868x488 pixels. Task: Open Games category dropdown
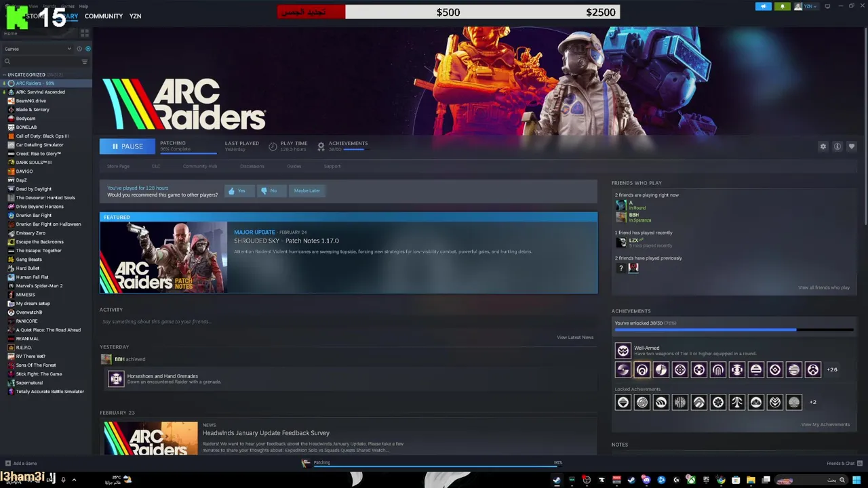37,49
